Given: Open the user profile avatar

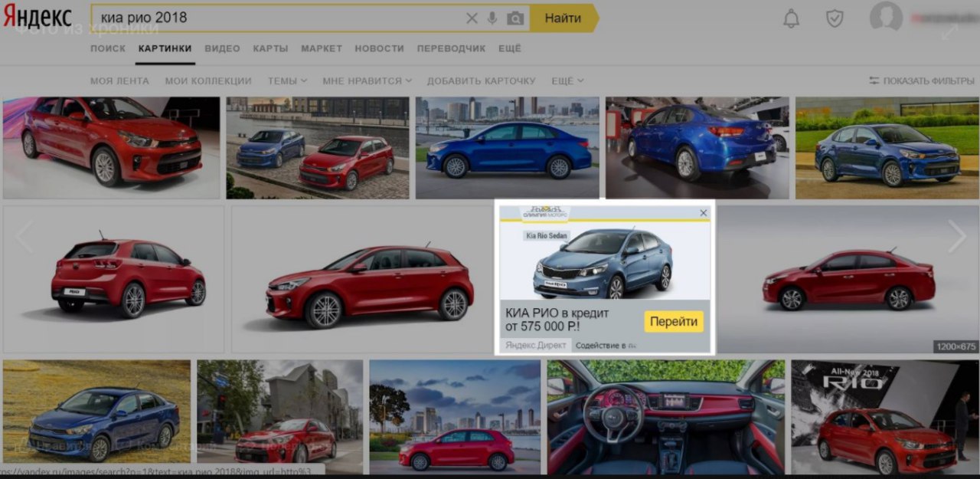Looking at the screenshot, I should click(886, 18).
